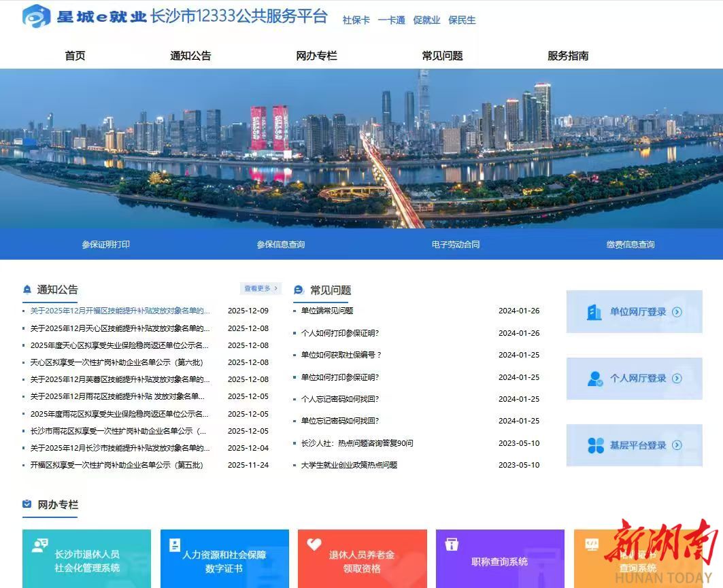723x588 pixels.
Task: Click the icon on 长沙市退休人员社会化管理系统 card
Action: (39, 545)
